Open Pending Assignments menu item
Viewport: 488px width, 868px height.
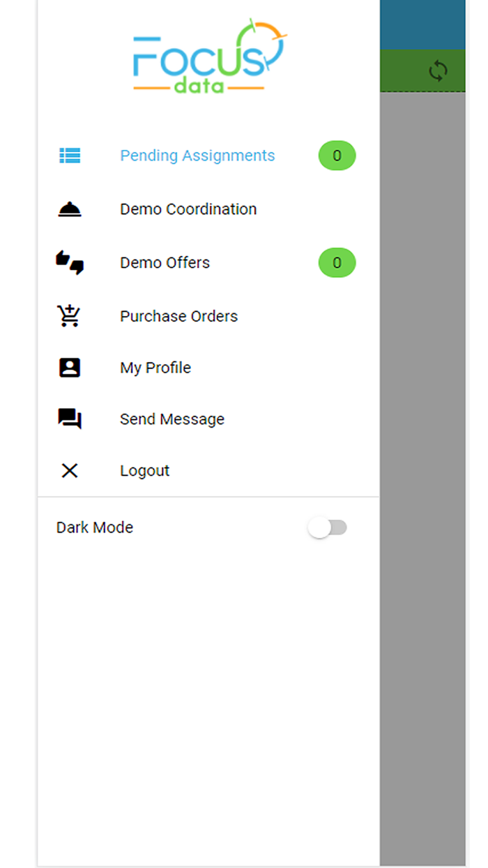coord(197,156)
